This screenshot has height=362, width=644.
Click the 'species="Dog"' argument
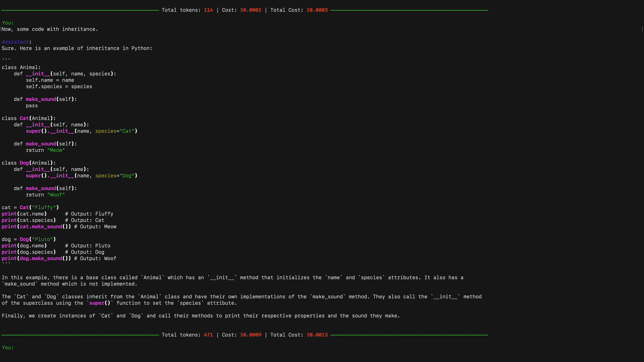tap(115, 176)
